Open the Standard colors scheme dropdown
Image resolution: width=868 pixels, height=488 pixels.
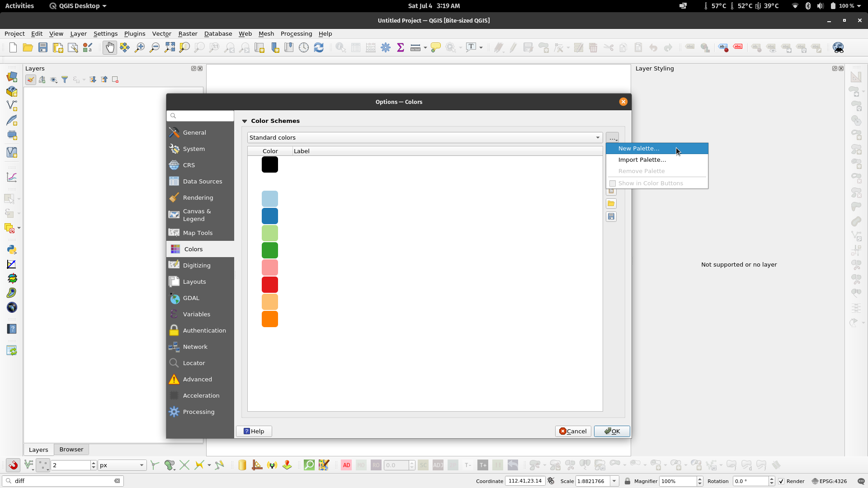(x=425, y=138)
